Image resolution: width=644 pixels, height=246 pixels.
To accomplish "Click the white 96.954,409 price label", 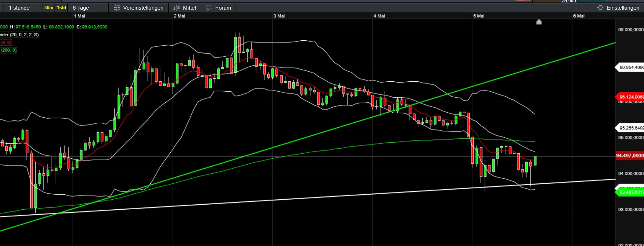I will (x=630, y=67).
